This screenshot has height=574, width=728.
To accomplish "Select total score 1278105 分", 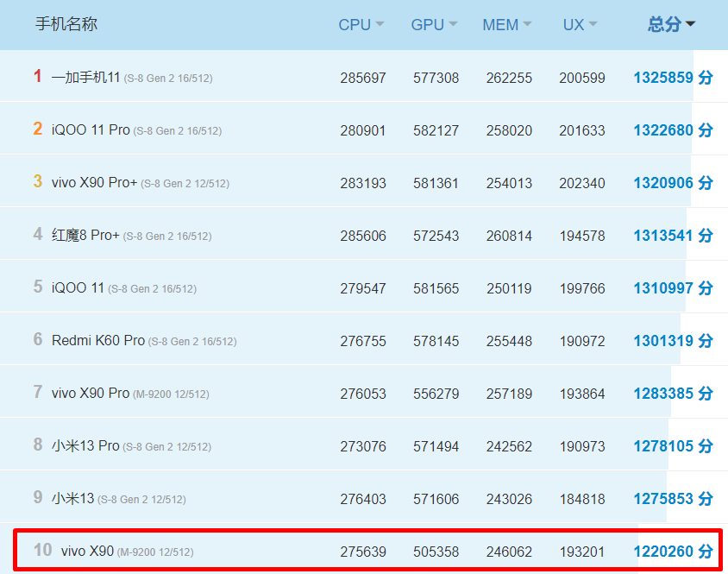I will (x=673, y=445).
